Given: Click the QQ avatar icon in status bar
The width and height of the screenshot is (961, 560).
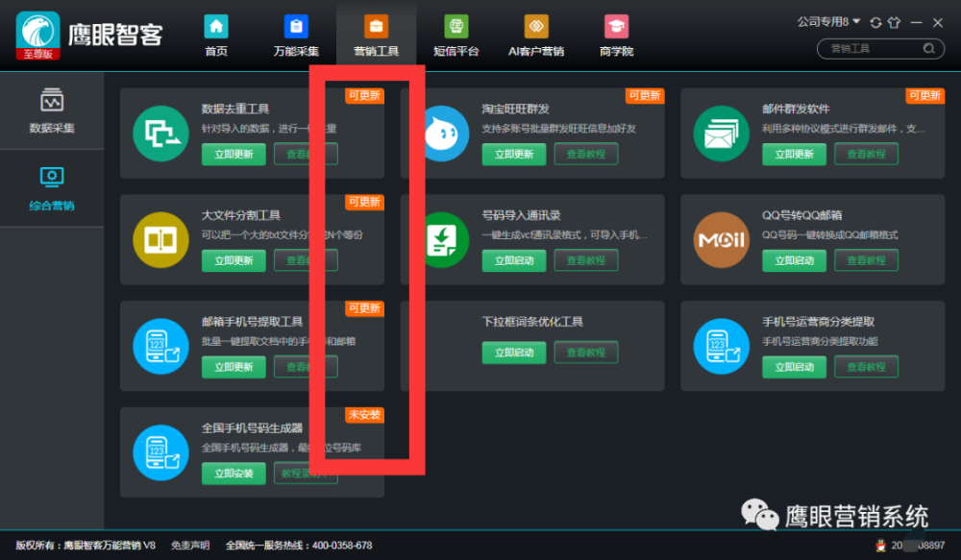Looking at the screenshot, I should (880, 546).
